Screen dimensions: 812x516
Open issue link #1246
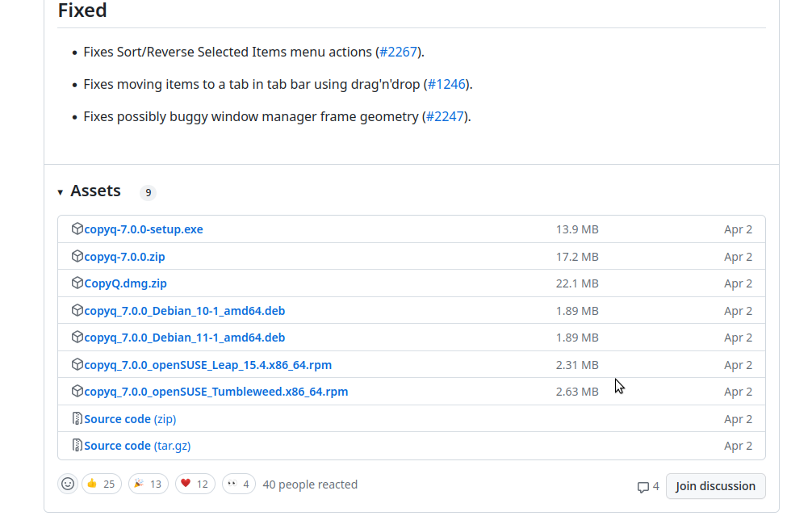[447, 84]
